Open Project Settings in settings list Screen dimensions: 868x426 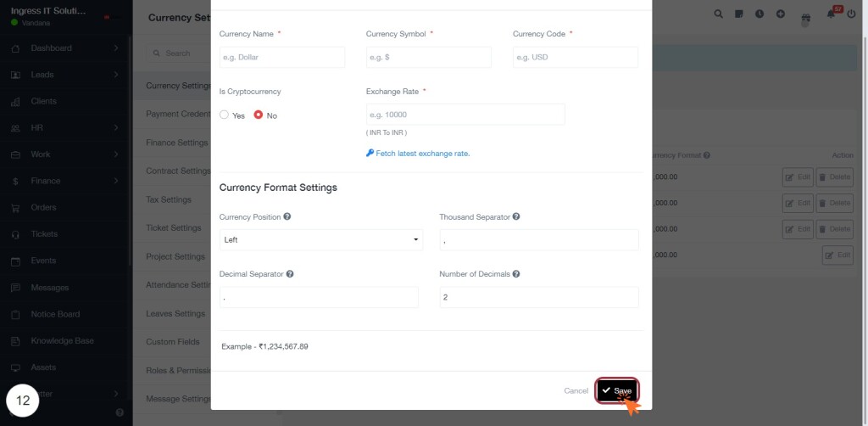[175, 257]
